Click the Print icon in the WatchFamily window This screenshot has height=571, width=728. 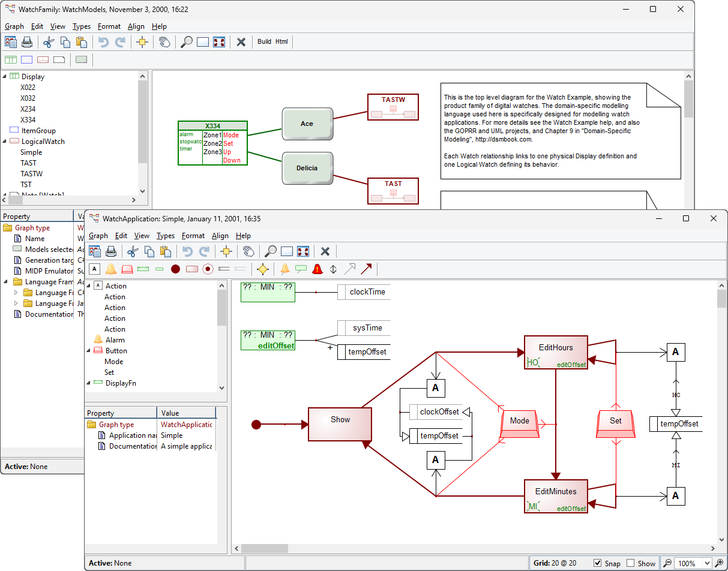point(28,42)
